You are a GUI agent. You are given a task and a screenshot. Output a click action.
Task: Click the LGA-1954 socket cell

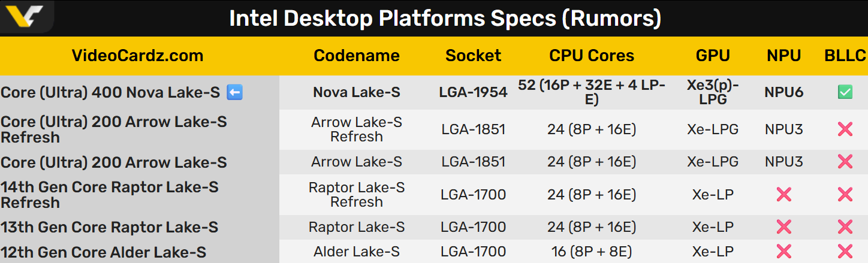point(473,92)
